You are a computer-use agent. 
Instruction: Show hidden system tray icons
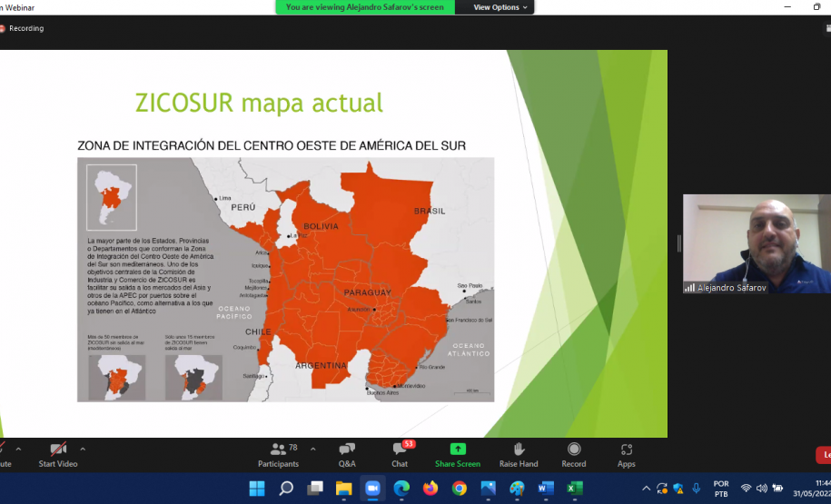point(646,489)
